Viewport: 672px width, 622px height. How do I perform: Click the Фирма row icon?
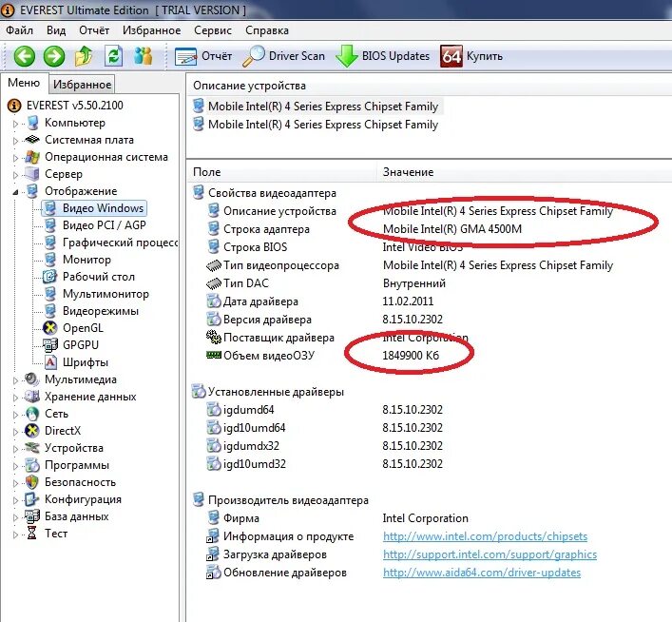(x=214, y=517)
